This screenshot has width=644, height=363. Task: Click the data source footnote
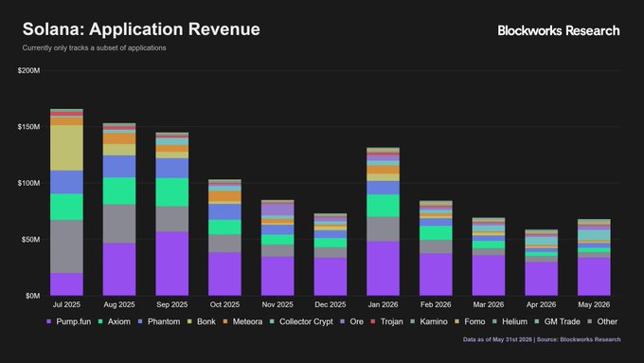click(542, 339)
